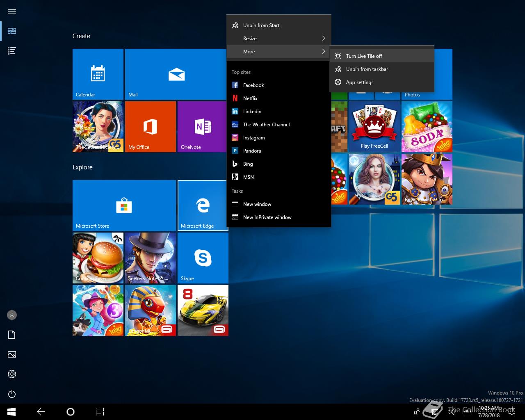Open the Mail tile

coord(176,74)
